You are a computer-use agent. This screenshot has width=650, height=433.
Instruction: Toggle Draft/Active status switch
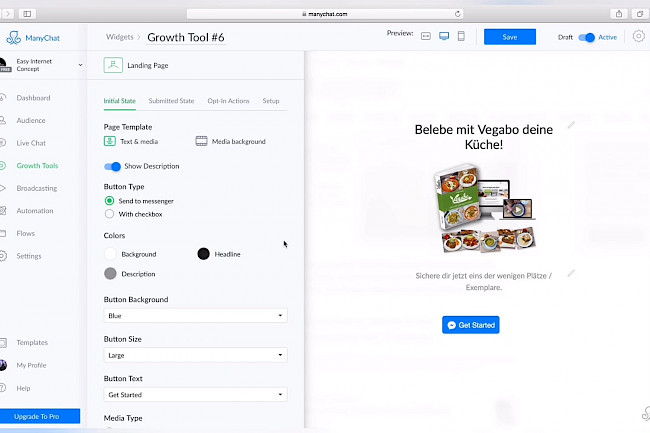tap(587, 37)
